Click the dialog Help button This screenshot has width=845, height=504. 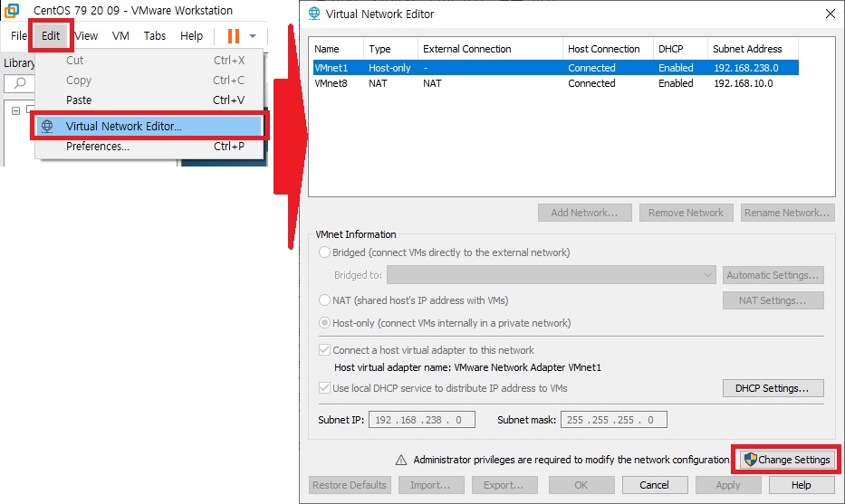pos(802,485)
